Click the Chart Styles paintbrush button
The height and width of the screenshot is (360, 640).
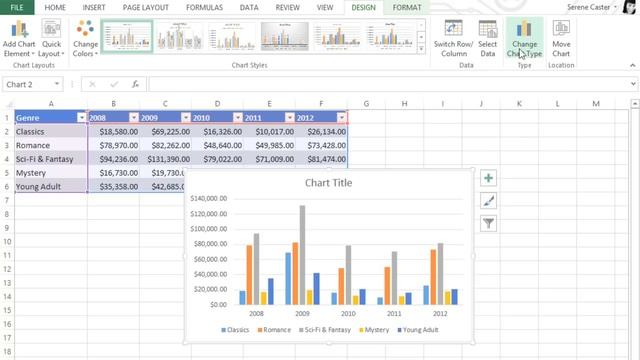tap(488, 201)
